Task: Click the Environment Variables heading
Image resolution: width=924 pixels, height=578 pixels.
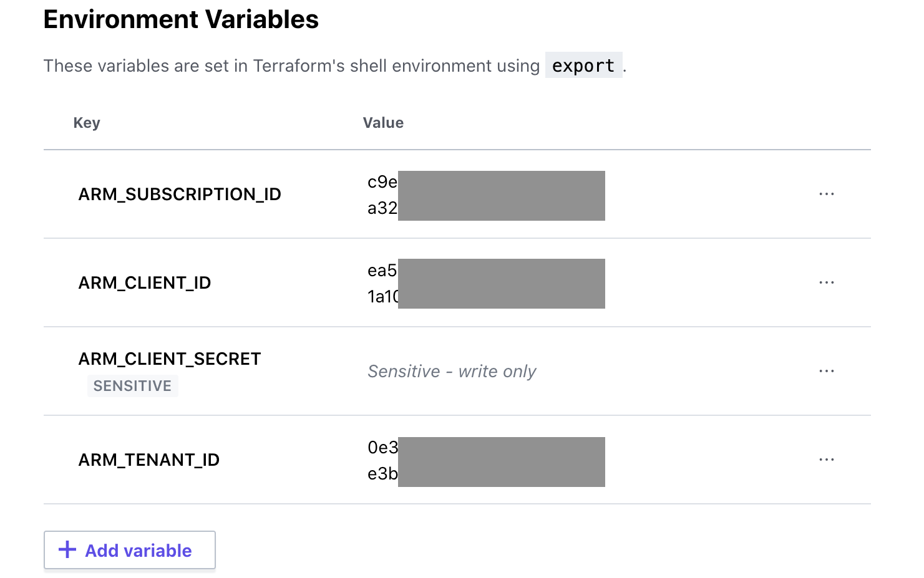Action: [180, 19]
